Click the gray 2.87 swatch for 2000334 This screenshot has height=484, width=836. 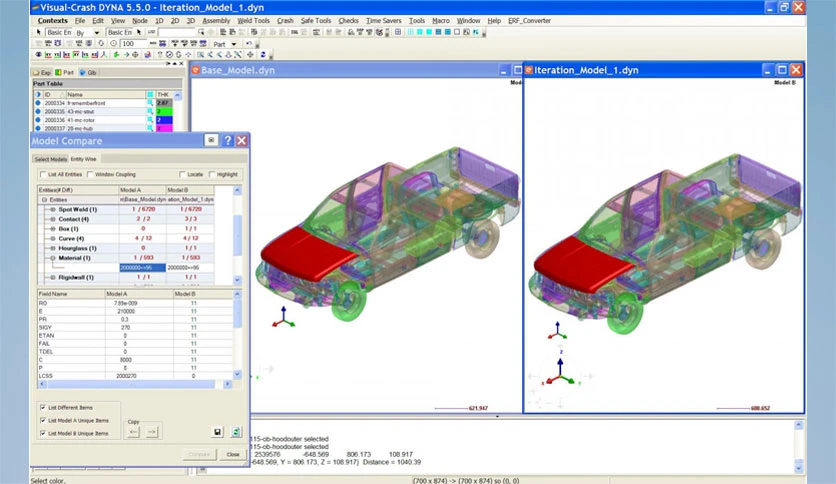click(164, 103)
